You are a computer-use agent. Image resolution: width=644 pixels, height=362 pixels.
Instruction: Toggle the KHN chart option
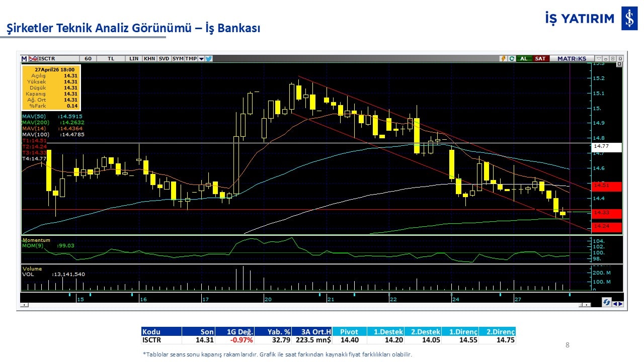click(x=149, y=58)
